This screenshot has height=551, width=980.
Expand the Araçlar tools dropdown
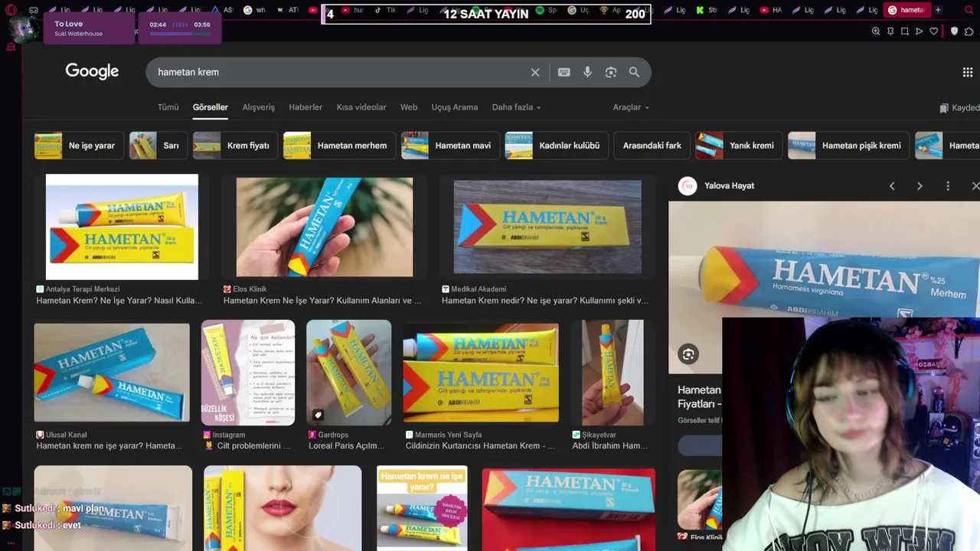pos(631,107)
